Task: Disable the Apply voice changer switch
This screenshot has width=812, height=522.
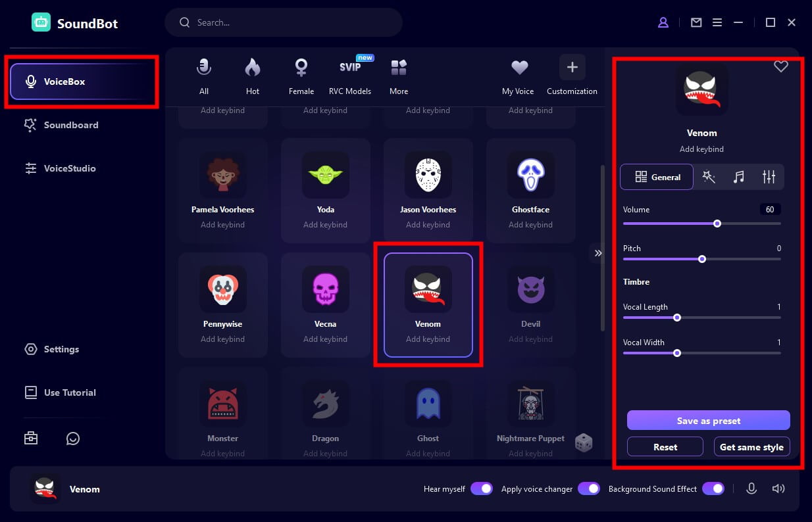Action: (589, 488)
